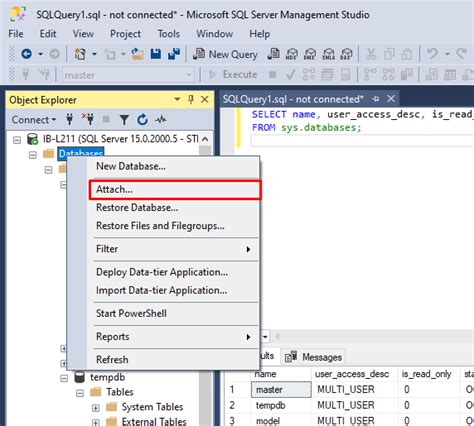The image size is (474, 426).
Task: Open the Help menu
Action: tap(260, 34)
